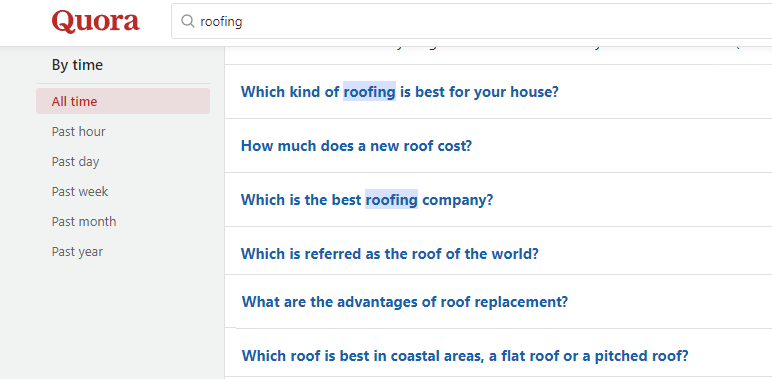The width and height of the screenshot is (772, 379).
Task: Click the magnifying glass search icon
Action: pos(188,21)
